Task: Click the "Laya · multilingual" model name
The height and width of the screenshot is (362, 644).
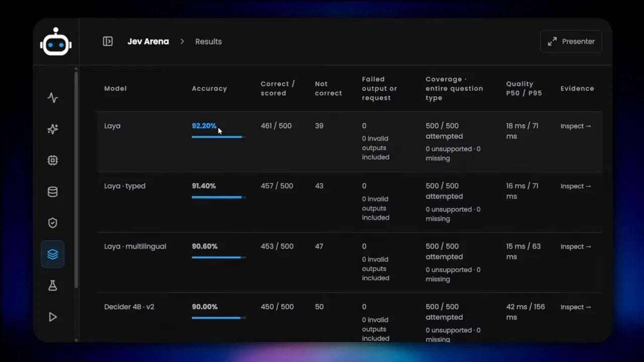Action: click(x=135, y=246)
